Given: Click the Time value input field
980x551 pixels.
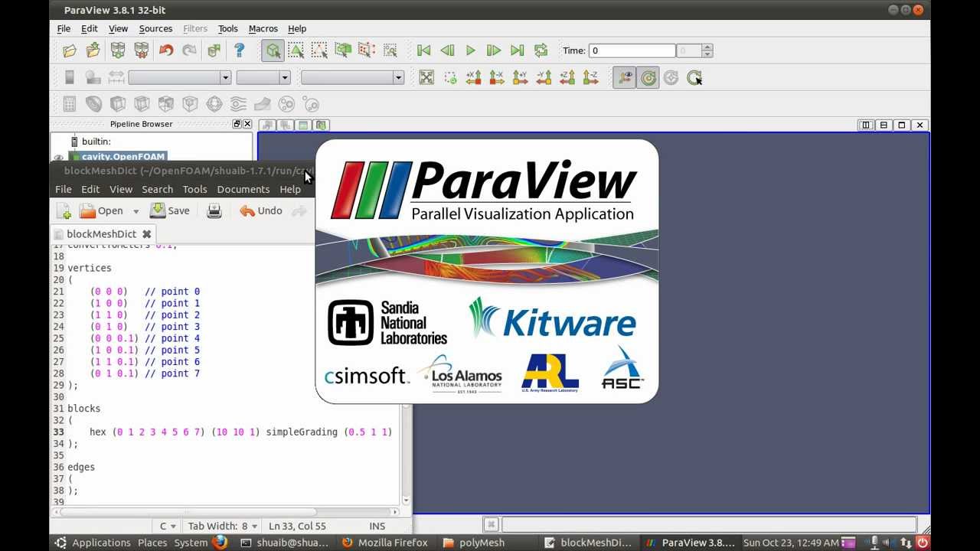Looking at the screenshot, I should (631, 51).
